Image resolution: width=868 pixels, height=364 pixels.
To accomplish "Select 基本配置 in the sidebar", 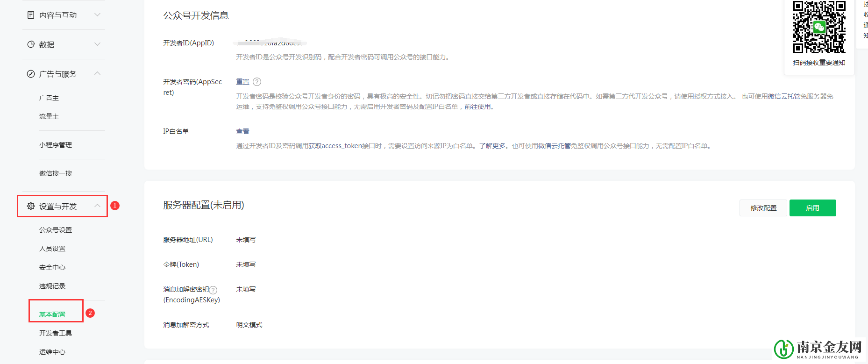I will (x=52, y=314).
